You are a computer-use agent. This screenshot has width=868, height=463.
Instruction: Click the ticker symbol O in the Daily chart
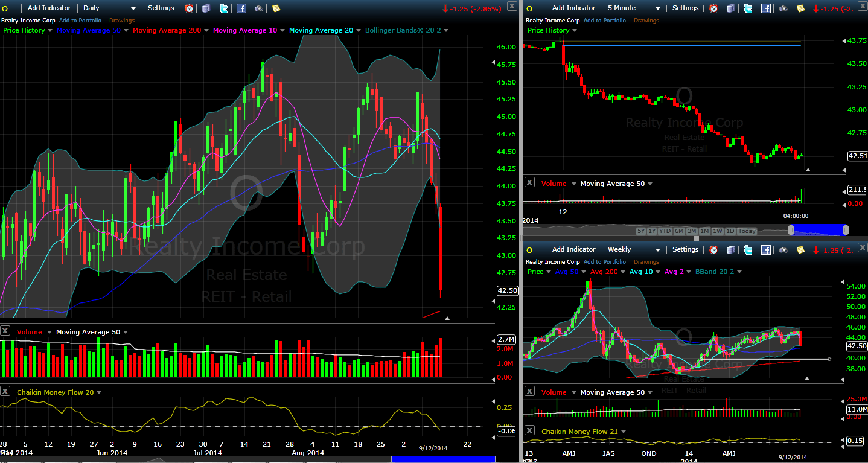pos(5,8)
